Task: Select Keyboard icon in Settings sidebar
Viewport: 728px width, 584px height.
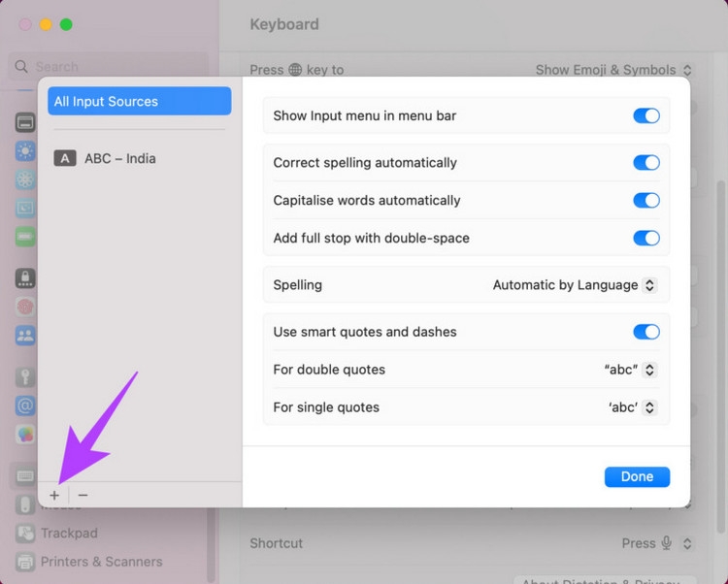Action: [x=25, y=476]
